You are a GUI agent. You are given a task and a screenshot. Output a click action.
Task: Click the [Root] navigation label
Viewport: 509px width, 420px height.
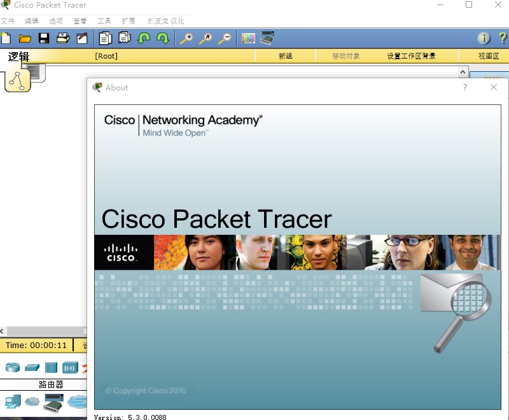[106, 56]
